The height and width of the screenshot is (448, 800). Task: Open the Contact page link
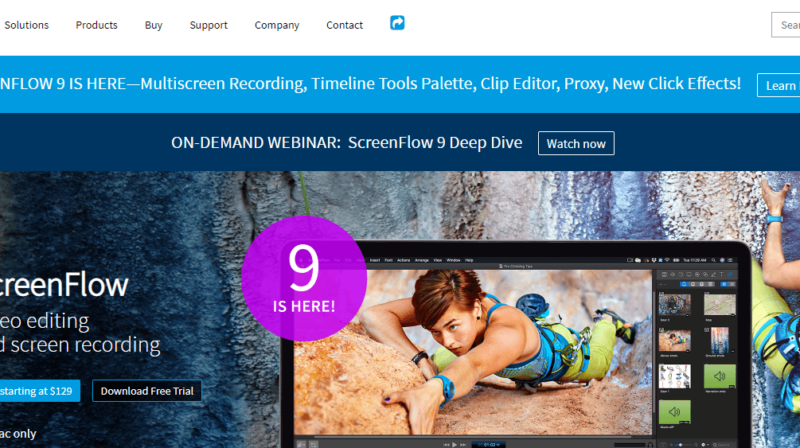click(x=344, y=25)
